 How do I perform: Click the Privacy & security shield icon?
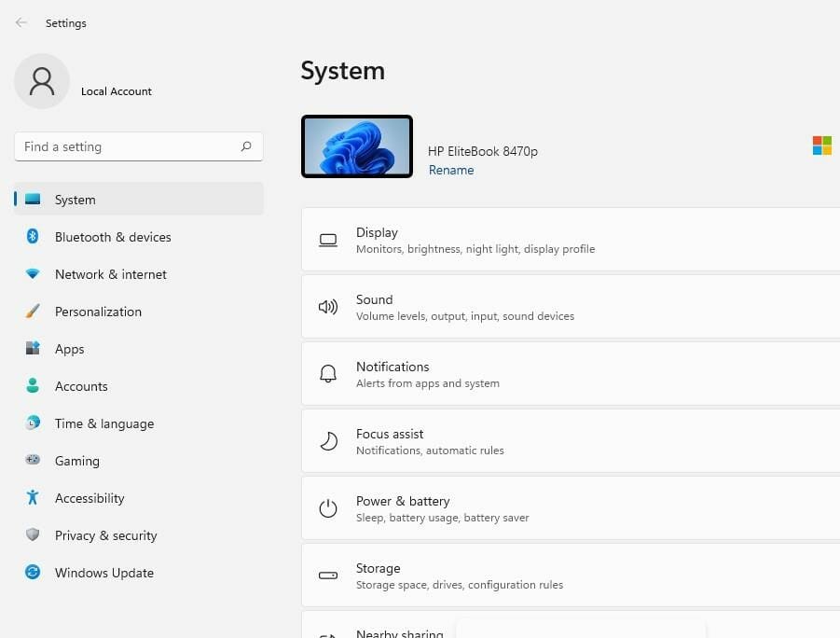(x=33, y=535)
